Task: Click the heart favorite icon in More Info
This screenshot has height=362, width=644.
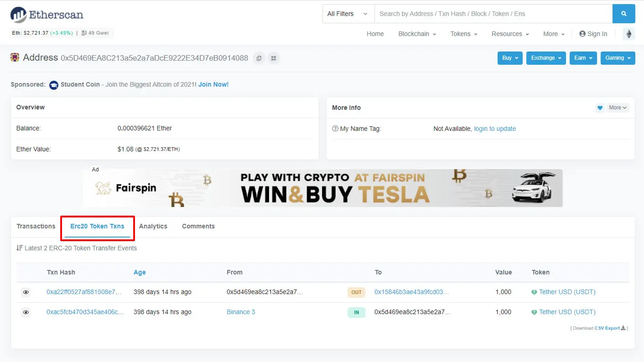Action: (600, 108)
